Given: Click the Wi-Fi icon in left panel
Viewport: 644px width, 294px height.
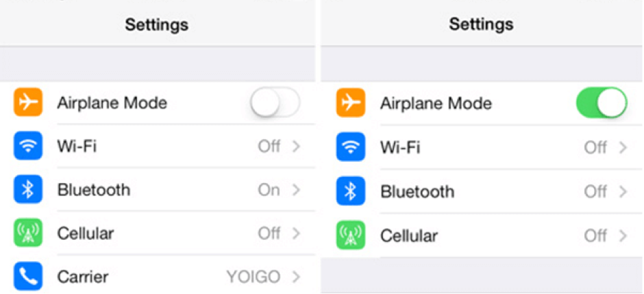Looking at the screenshot, I should point(27,146).
